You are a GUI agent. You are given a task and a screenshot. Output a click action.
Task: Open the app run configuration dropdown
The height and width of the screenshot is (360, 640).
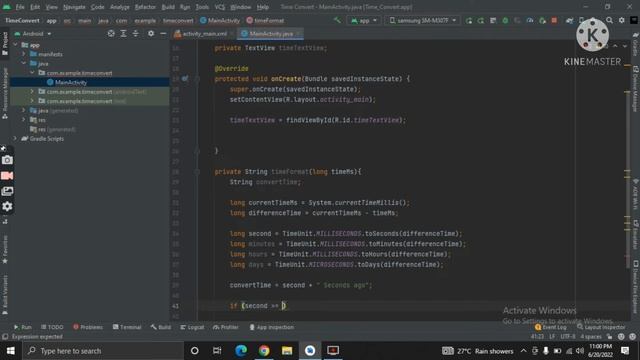click(364, 20)
